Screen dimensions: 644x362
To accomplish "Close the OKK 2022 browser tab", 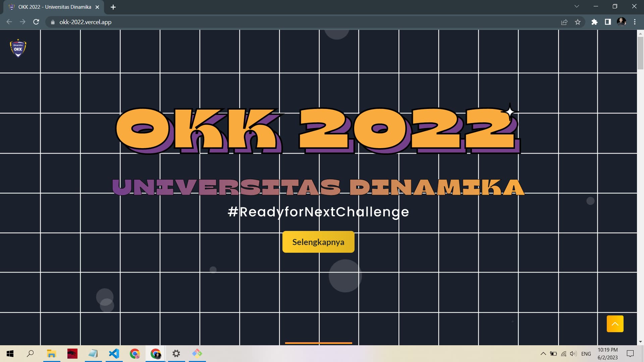I will coord(97,7).
